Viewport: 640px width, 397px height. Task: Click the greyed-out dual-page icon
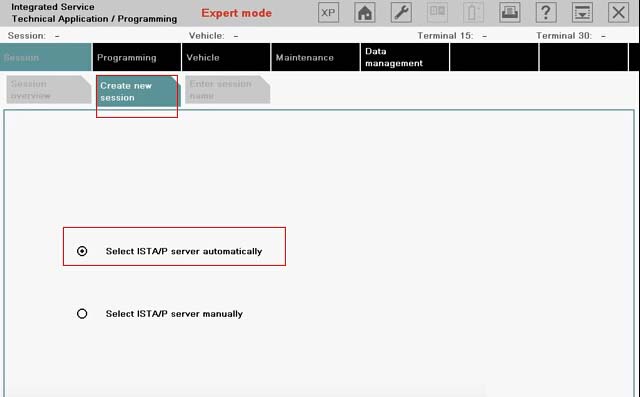tap(437, 13)
